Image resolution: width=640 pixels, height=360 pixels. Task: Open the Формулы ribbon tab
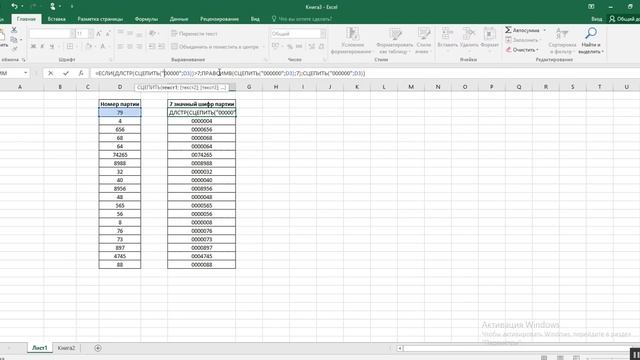point(146,19)
